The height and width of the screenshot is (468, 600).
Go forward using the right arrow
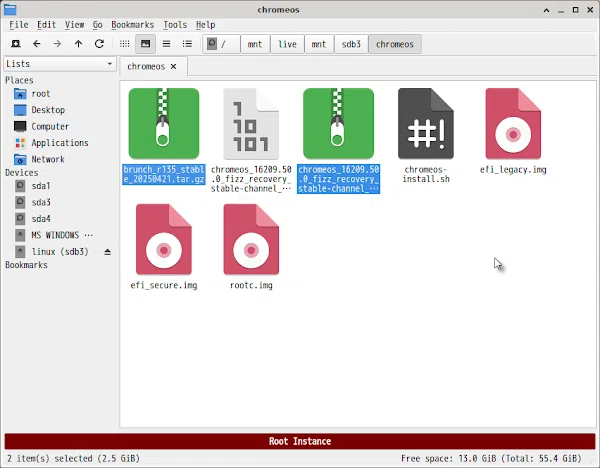click(x=57, y=44)
